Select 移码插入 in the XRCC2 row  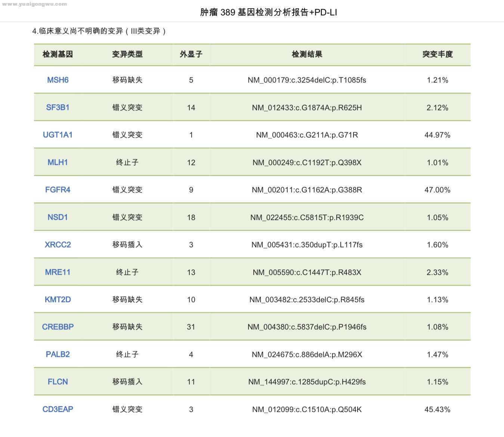coord(127,245)
